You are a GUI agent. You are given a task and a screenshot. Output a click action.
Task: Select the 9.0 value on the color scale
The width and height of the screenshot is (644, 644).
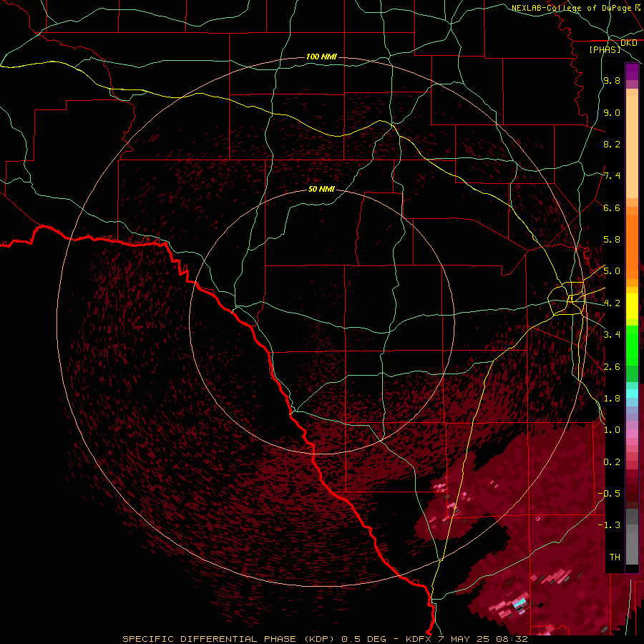coord(612,112)
